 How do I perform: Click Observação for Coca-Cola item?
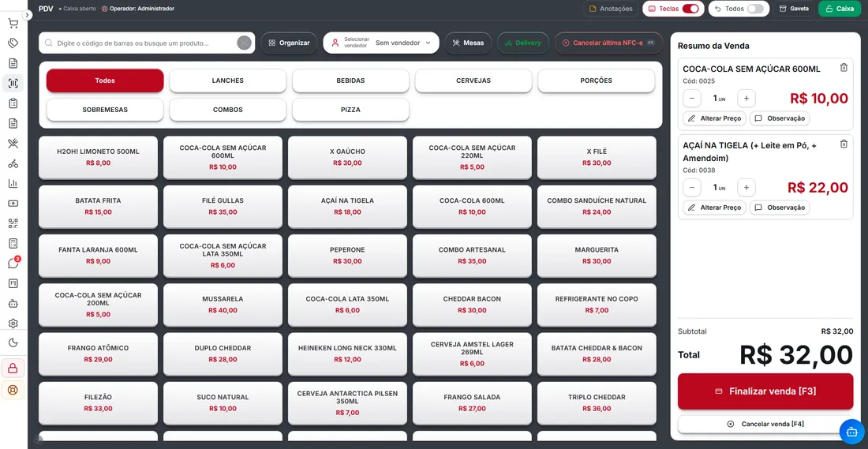pyautogui.click(x=780, y=118)
